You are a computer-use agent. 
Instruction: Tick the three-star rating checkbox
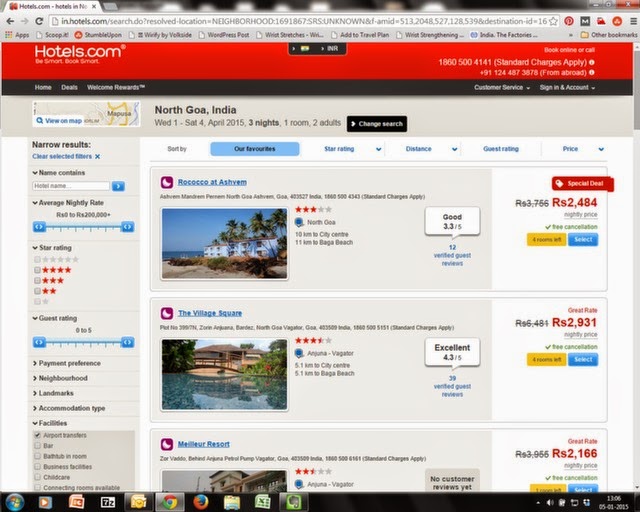37,280
